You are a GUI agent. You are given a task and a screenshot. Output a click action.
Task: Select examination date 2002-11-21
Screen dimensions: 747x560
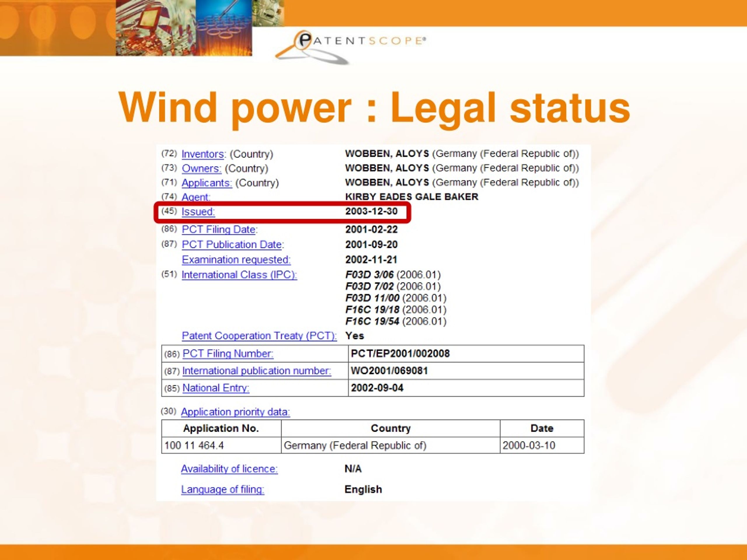(x=371, y=260)
